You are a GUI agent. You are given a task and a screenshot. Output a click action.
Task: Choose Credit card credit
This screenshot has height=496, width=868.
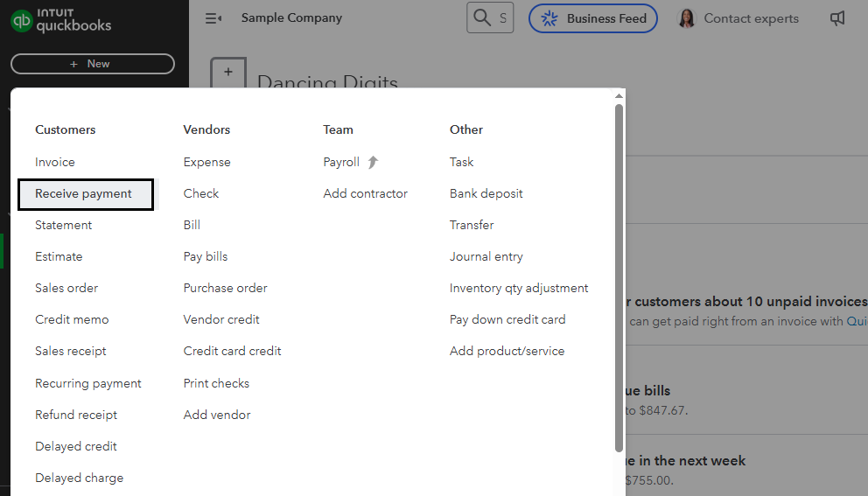(232, 352)
